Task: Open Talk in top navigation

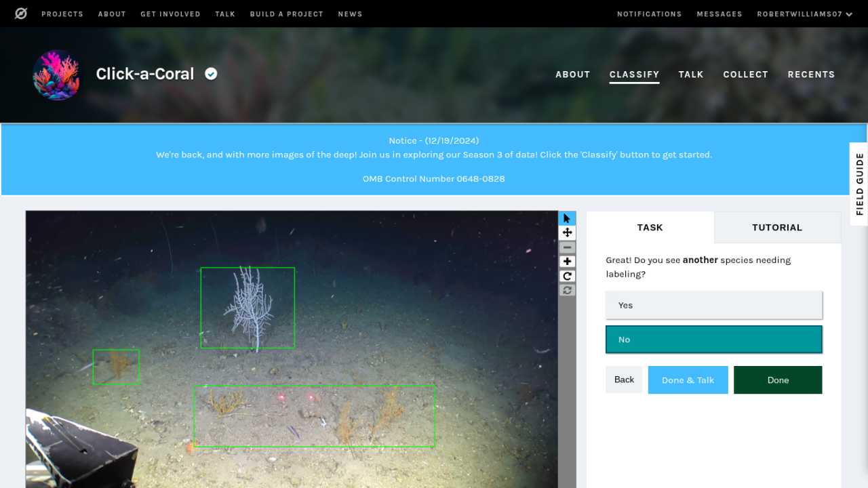Action: [225, 14]
